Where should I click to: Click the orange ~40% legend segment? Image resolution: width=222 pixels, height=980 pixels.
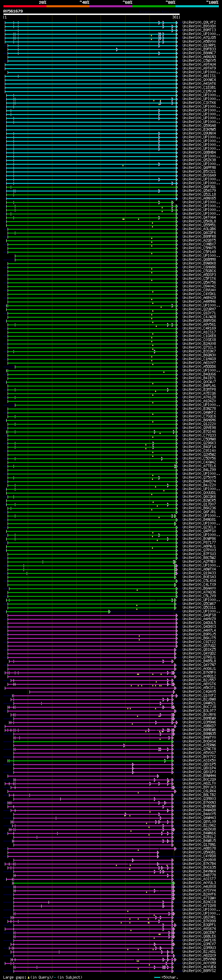68,6
